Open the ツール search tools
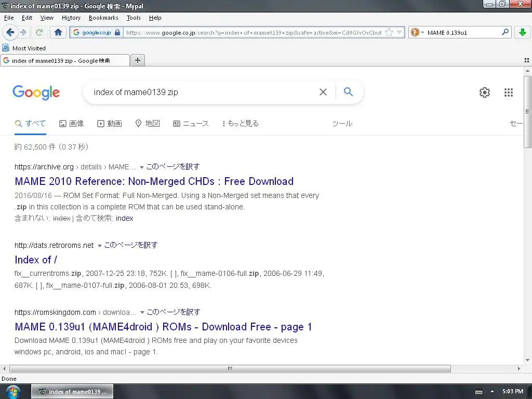The image size is (532, 399). [x=342, y=124]
